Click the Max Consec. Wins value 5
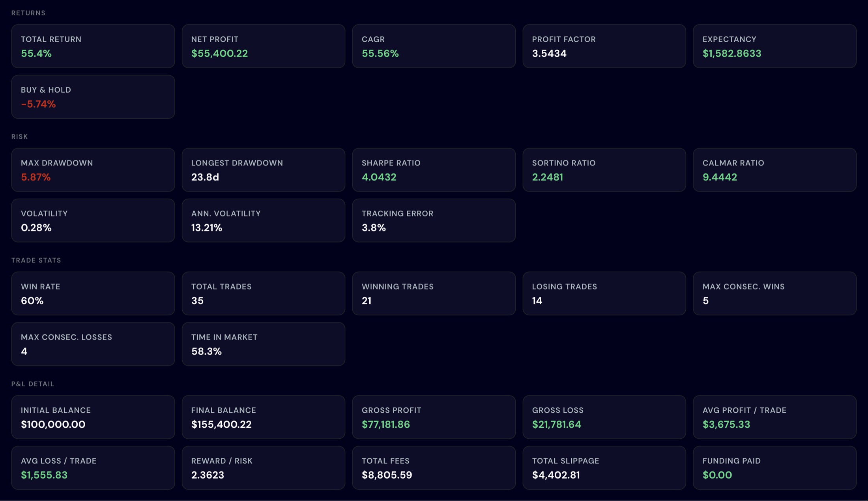This screenshot has width=868, height=501. click(x=705, y=301)
